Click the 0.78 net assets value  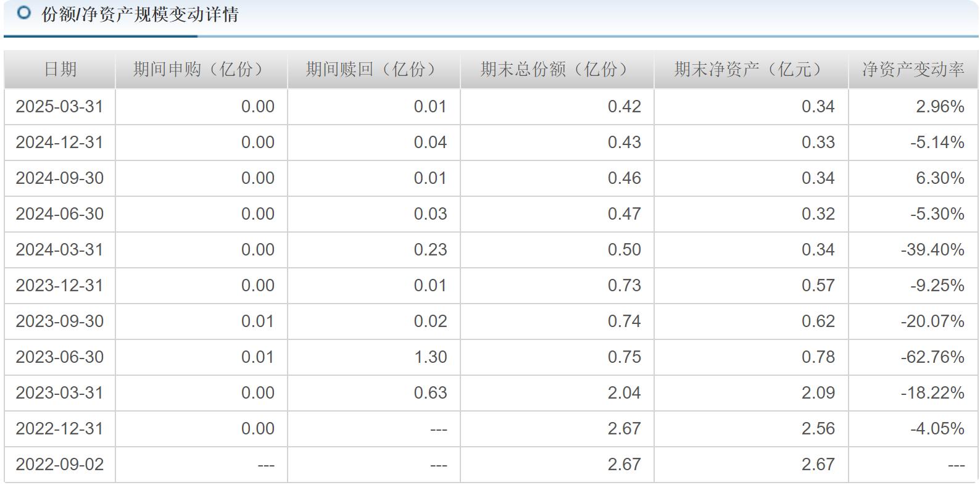pos(818,357)
